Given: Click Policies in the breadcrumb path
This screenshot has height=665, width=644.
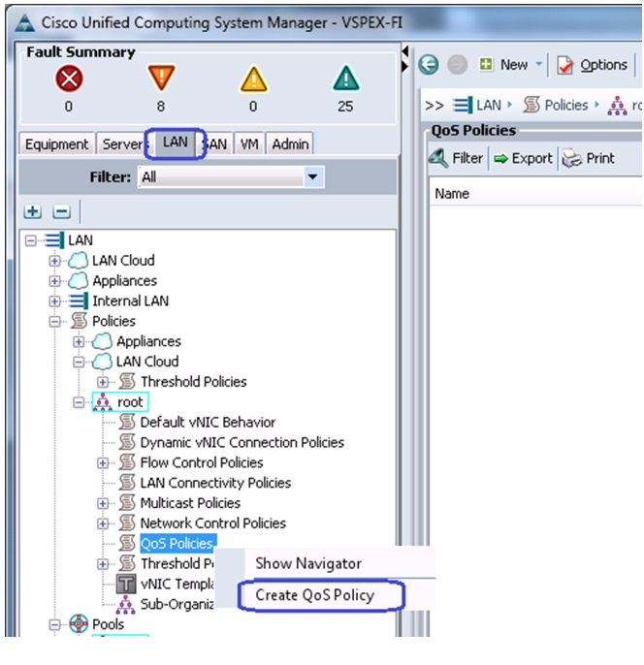Looking at the screenshot, I should [x=566, y=105].
